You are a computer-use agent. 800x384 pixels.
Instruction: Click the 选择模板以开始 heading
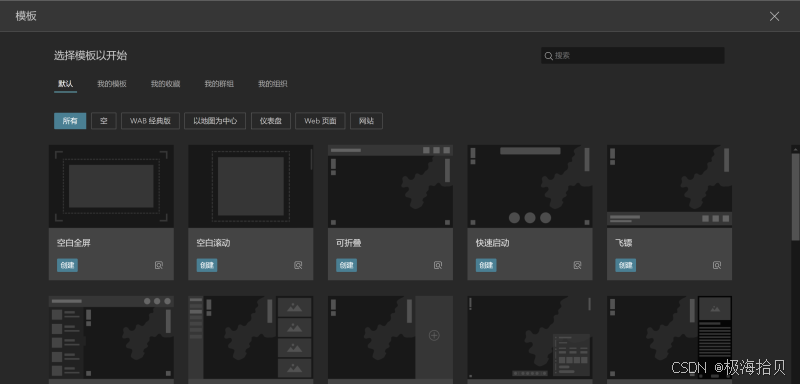(90, 56)
